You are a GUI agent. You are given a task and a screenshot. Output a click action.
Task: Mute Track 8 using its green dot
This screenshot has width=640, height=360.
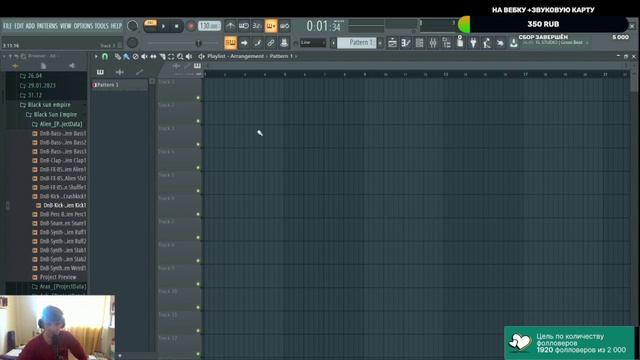tap(198, 260)
